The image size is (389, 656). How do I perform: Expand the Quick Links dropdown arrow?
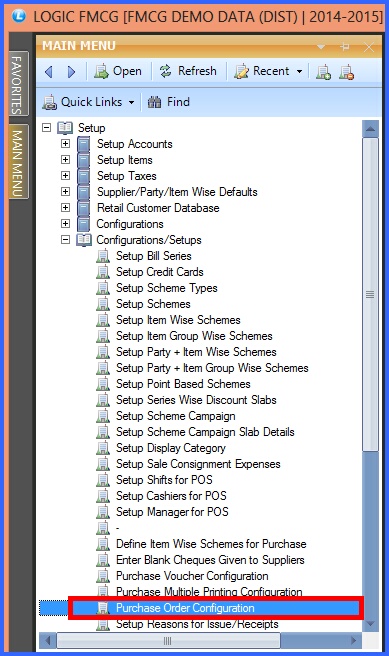point(131,102)
